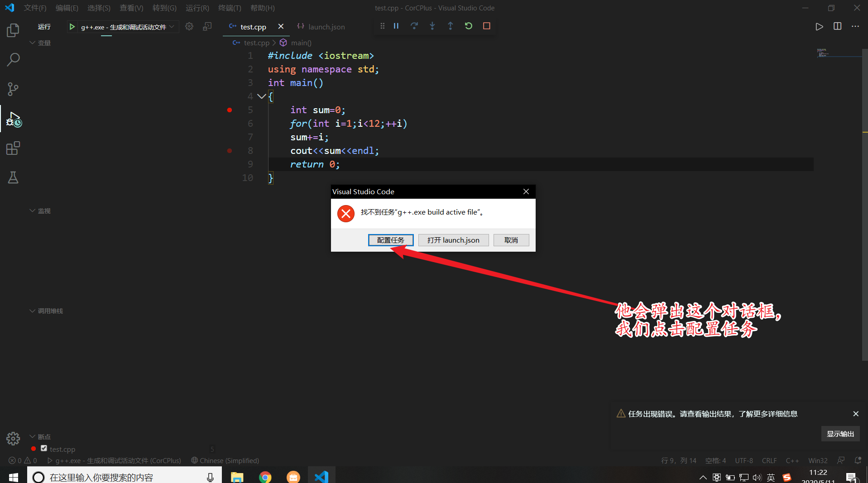Open the Explorer view in activity bar
Screen dimensions: 868x483
click(x=13, y=30)
